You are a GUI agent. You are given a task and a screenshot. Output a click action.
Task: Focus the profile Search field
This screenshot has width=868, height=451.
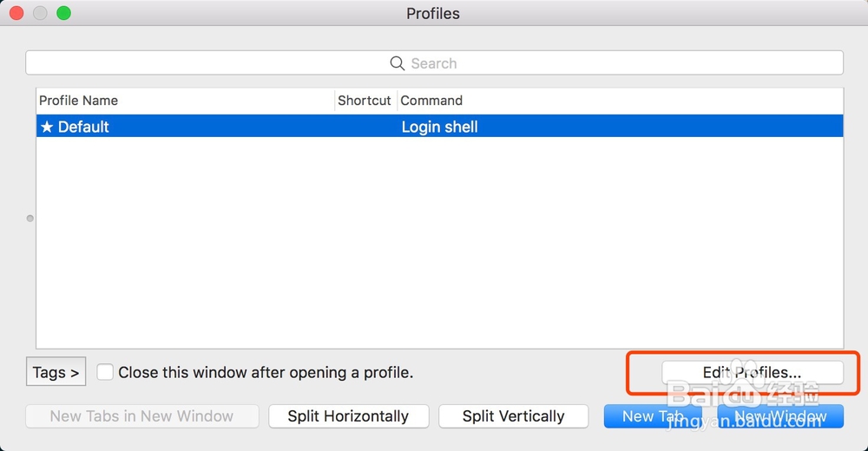(x=434, y=63)
